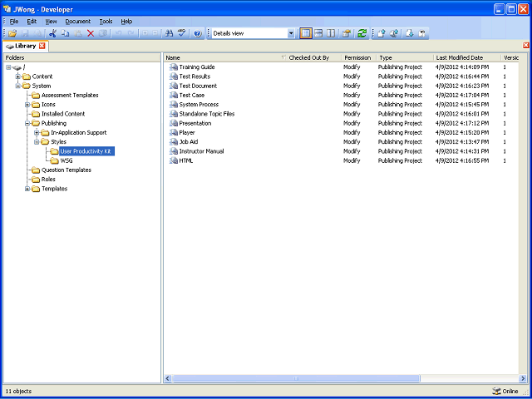Click the Check In up-arrow icon
This screenshot has width=532, height=399.
[x=381, y=33]
